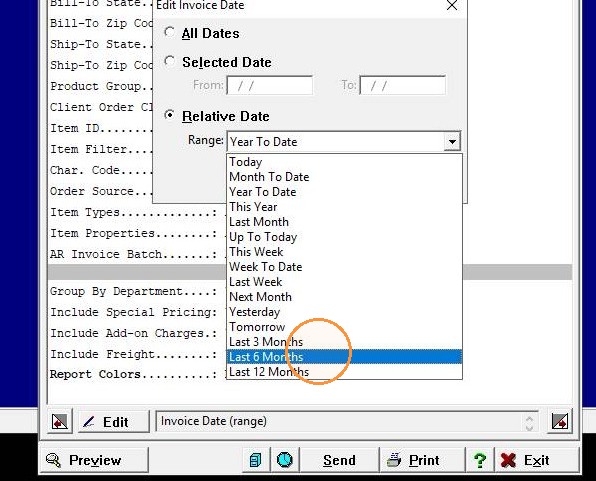The width and height of the screenshot is (596, 481).
Task: Choose Month To Date in the range list
Action: pos(344,177)
